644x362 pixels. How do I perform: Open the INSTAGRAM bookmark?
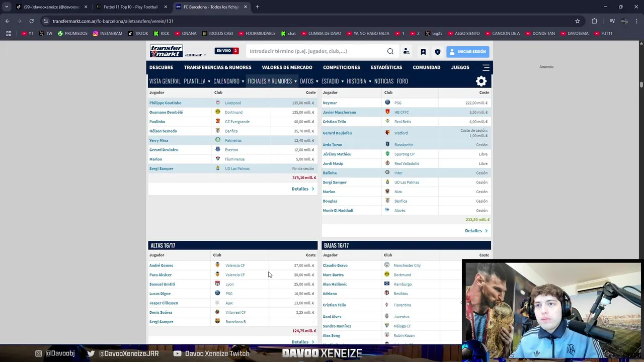pos(107,34)
